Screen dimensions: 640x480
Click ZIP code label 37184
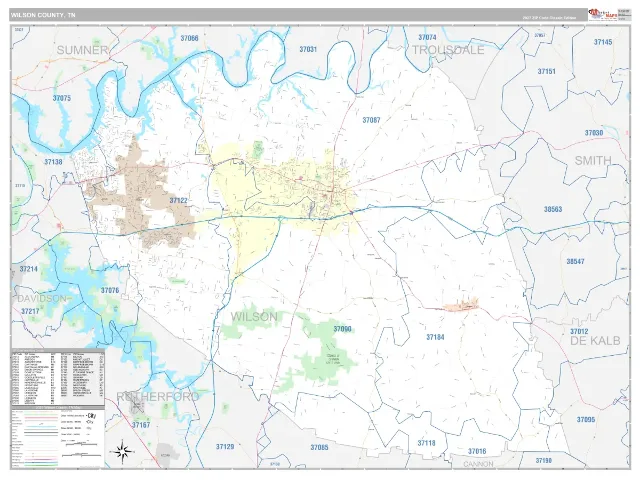tap(435, 337)
